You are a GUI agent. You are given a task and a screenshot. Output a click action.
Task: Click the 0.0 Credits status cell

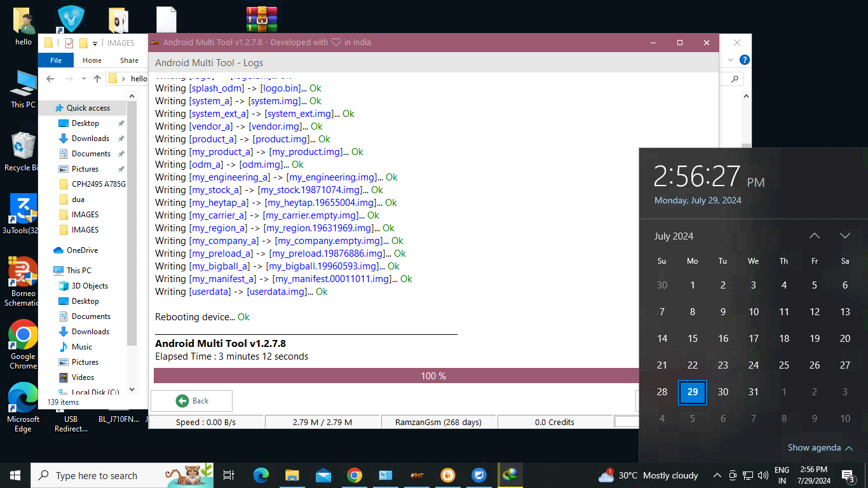[555, 422]
